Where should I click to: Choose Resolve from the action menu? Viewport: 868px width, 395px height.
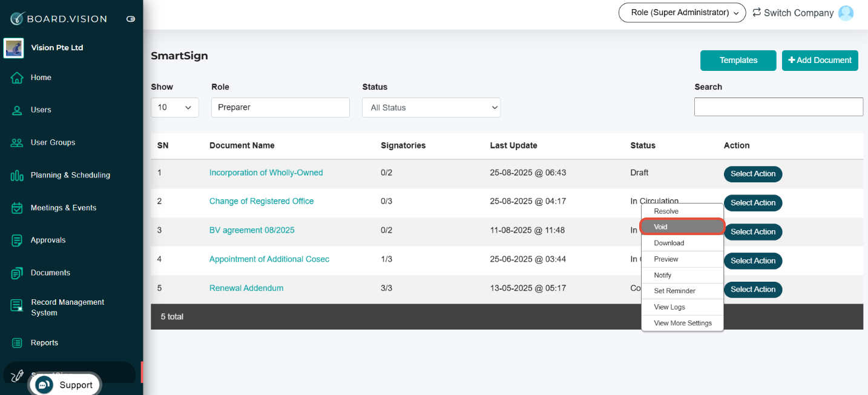click(683, 211)
